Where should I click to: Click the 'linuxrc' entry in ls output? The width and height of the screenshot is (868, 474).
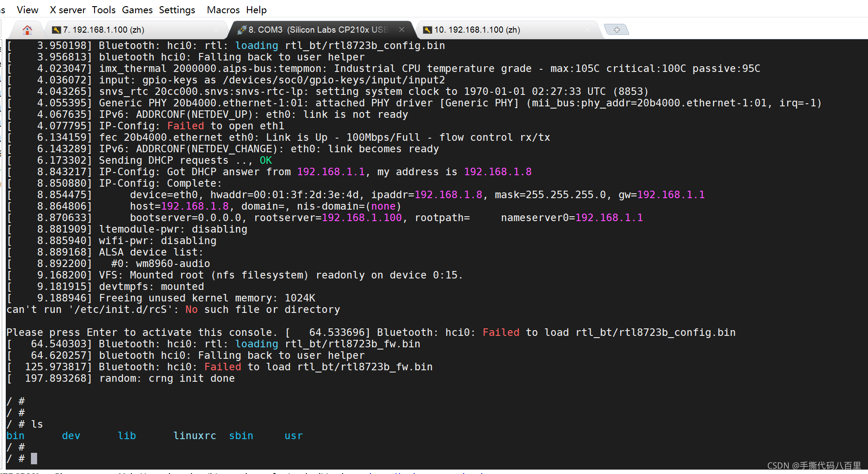coord(195,436)
